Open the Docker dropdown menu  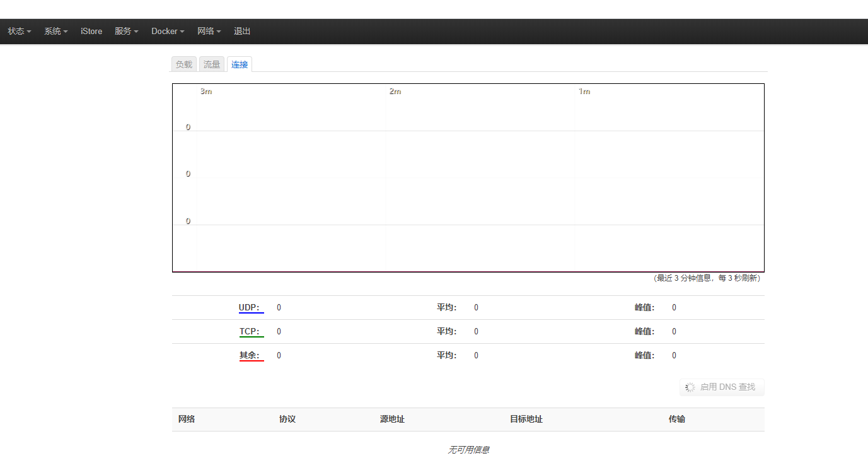pyautogui.click(x=168, y=32)
